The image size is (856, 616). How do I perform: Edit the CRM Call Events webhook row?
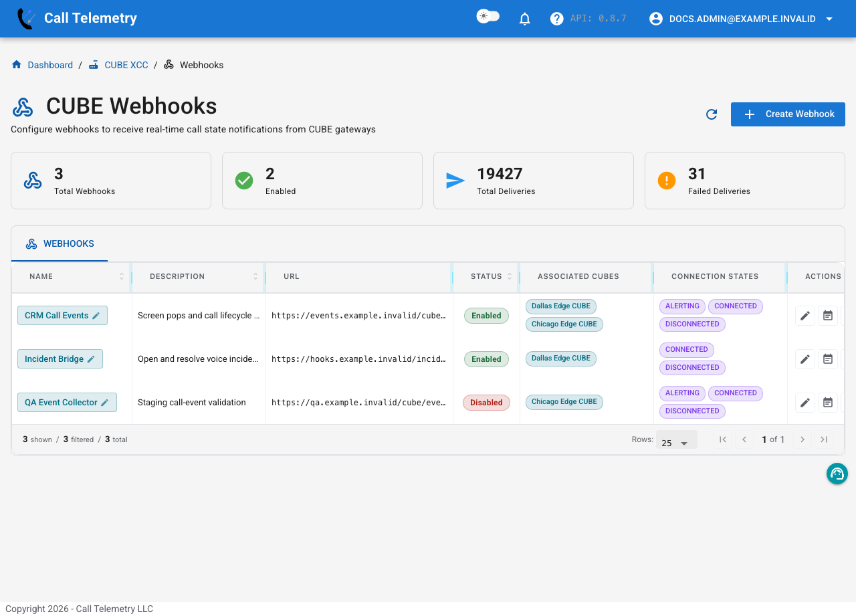[805, 316]
